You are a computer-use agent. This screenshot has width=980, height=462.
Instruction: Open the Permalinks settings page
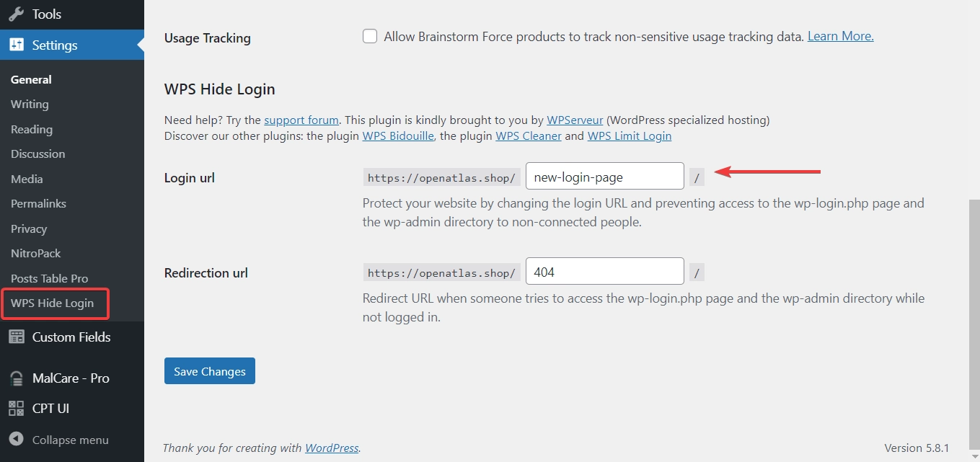click(x=38, y=204)
